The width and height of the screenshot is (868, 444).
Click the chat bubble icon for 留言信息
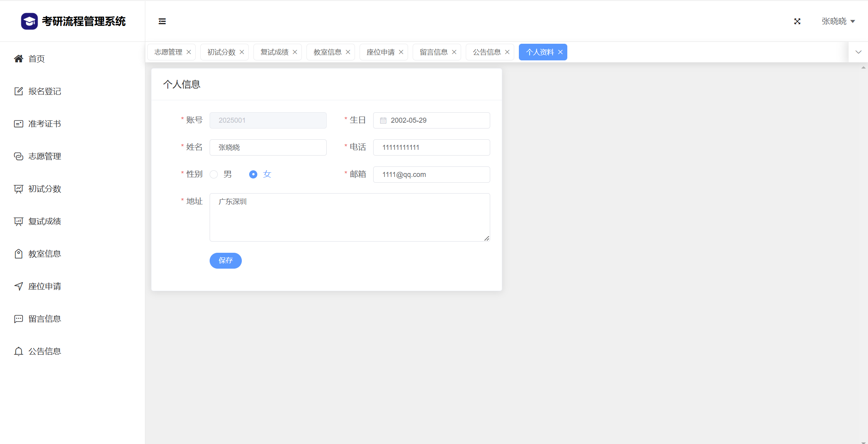point(18,319)
